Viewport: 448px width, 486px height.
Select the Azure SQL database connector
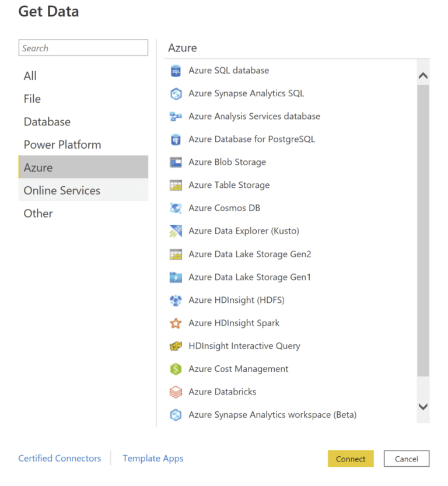[x=229, y=70]
